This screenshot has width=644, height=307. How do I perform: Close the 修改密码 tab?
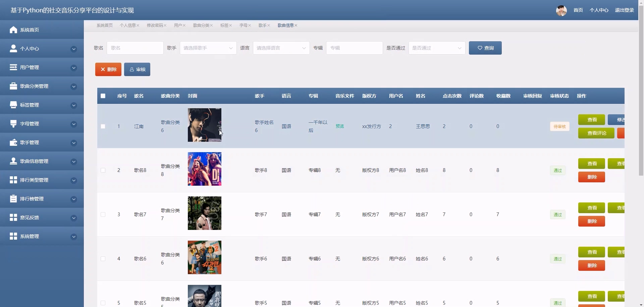pos(165,25)
